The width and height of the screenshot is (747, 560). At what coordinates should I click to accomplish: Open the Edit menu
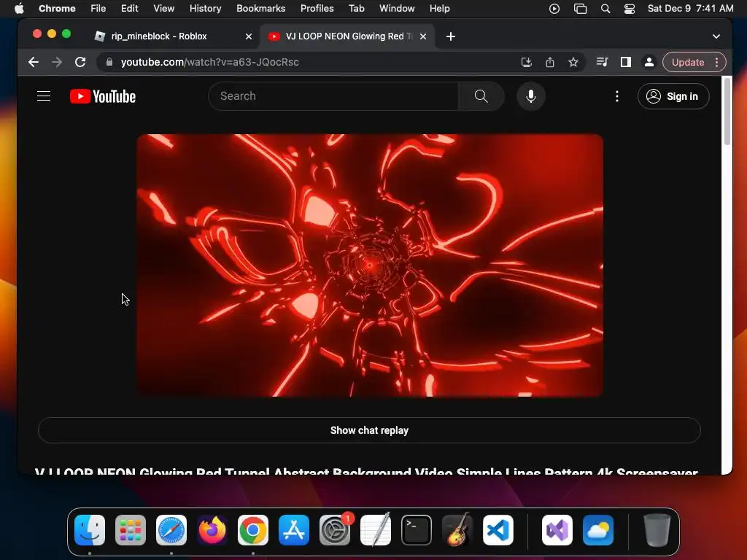(x=129, y=8)
